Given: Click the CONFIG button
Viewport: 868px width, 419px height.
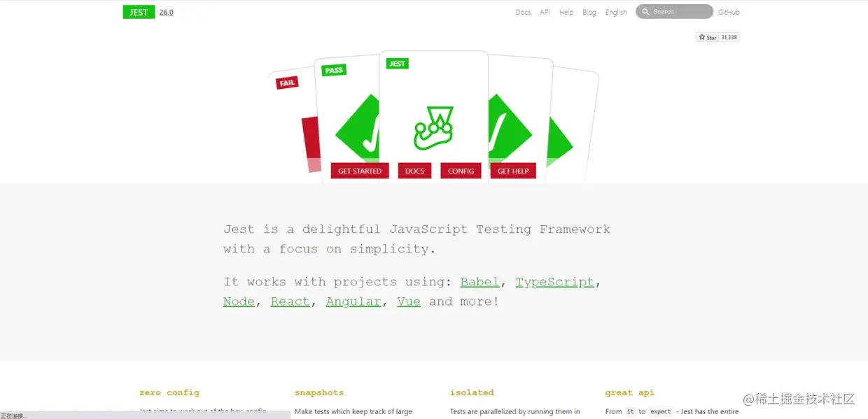Looking at the screenshot, I should (461, 171).
